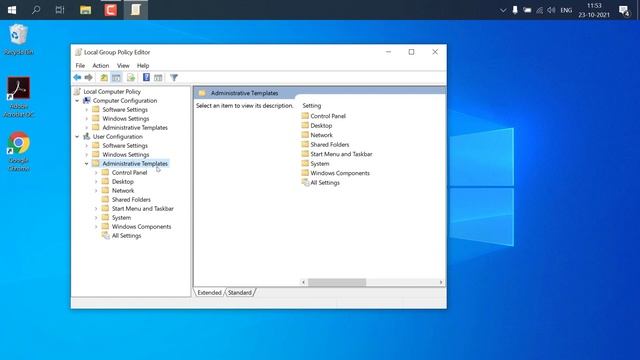Select Local Computer Policy root node
Viewport: 640px width, 360px height.
click(112, 91)
